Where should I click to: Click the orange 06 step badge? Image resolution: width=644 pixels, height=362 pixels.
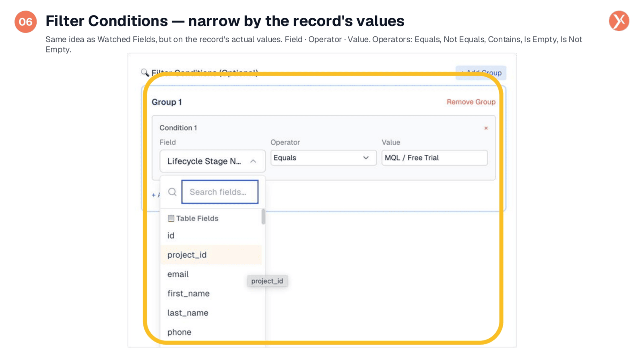pyautogui.click(x=26, y=22)
